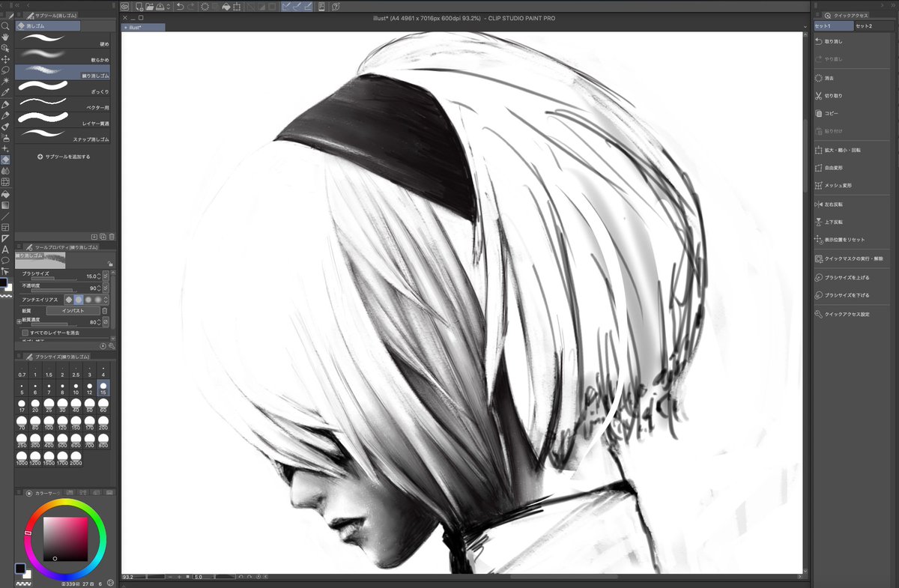Viewport: 899px width, 588px height.
Task: Choose the 軟らかめ eraser sub tool
Action: point(63,55)
